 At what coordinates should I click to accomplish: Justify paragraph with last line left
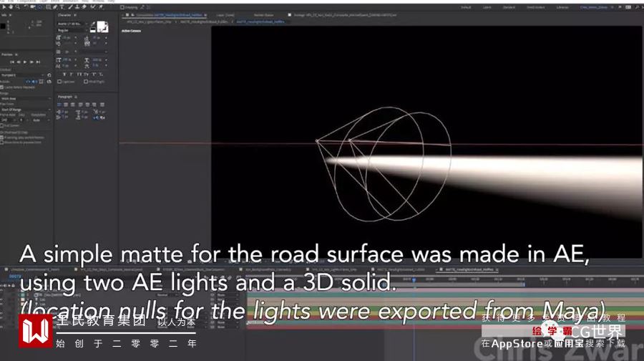coord(80,105)
